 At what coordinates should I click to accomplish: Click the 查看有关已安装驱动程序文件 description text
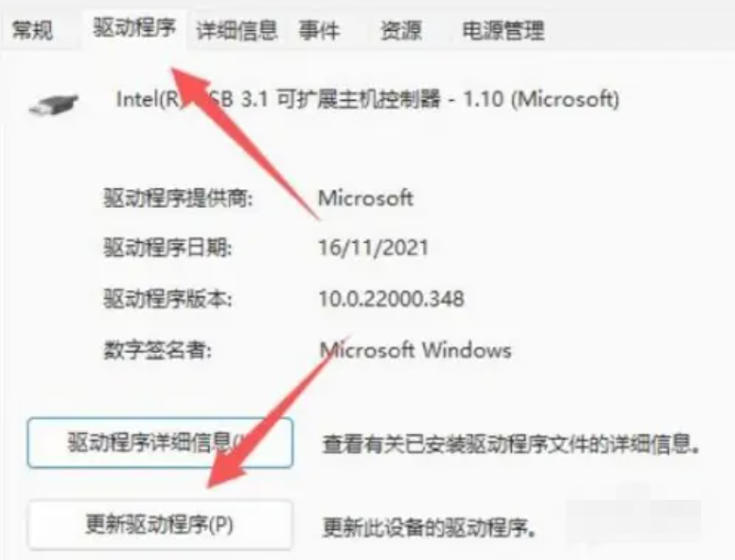point(511,444)
